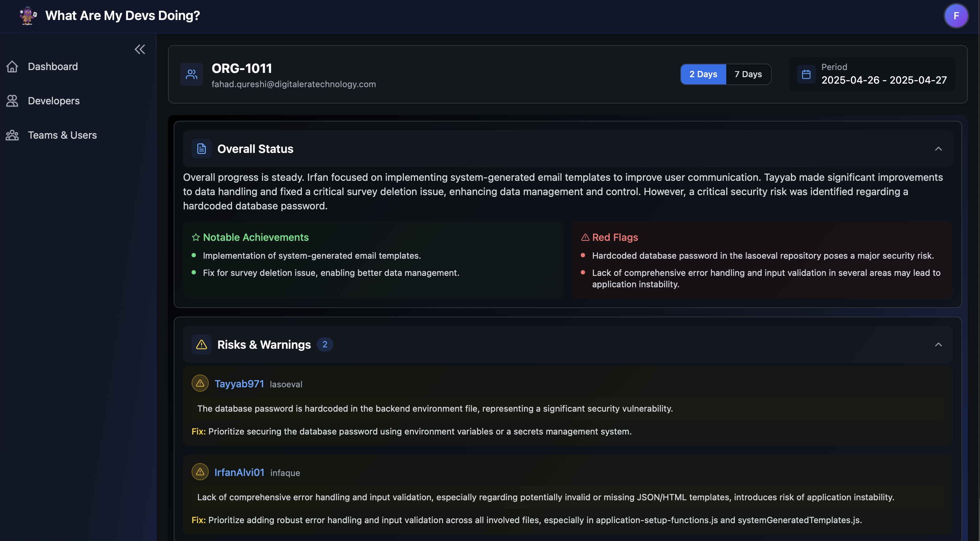Click the warning icon beside Risks & Warnings

(x=202, y=345)
